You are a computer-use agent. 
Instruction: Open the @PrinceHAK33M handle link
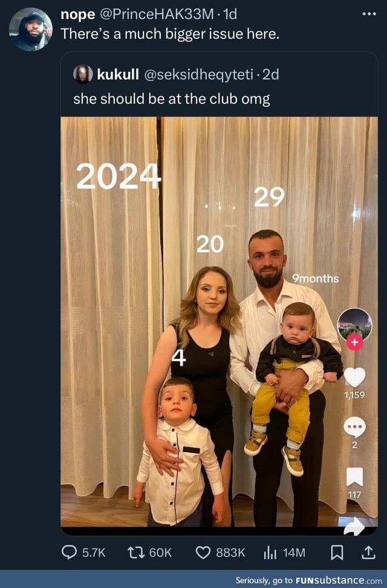tap(156, 15)
